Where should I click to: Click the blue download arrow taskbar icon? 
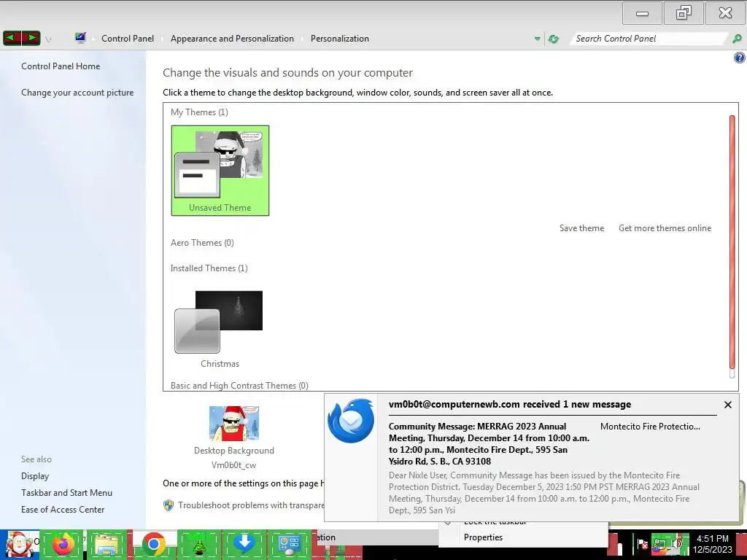tap(244, 544)
